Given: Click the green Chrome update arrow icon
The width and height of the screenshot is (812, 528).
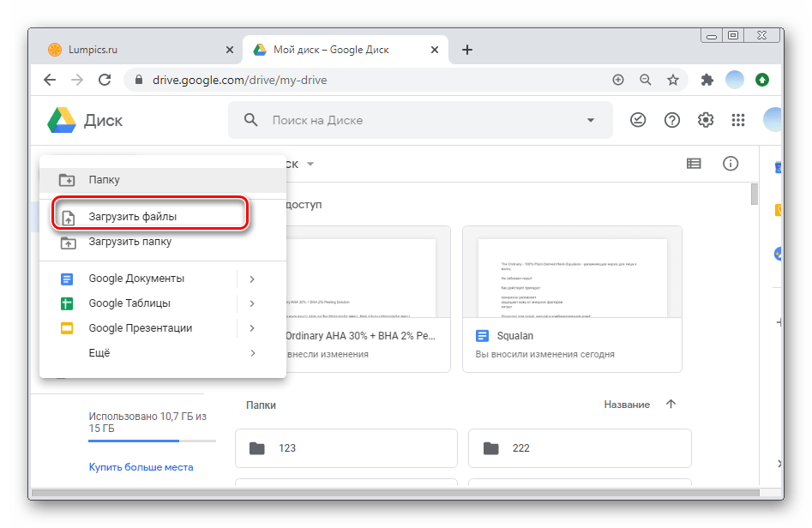Looking at the screenshot, I should pyautogui.click(x=761, y=80).
